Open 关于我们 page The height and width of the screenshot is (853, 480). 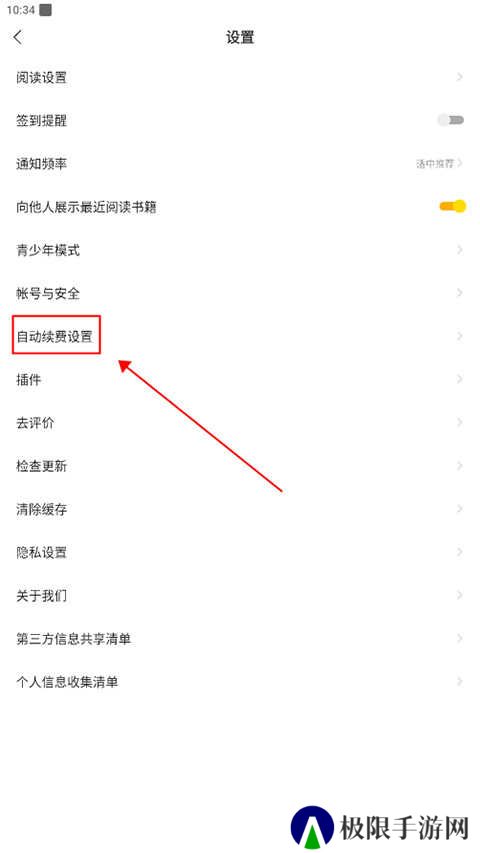pyautogui.click(x=240, y=595)
